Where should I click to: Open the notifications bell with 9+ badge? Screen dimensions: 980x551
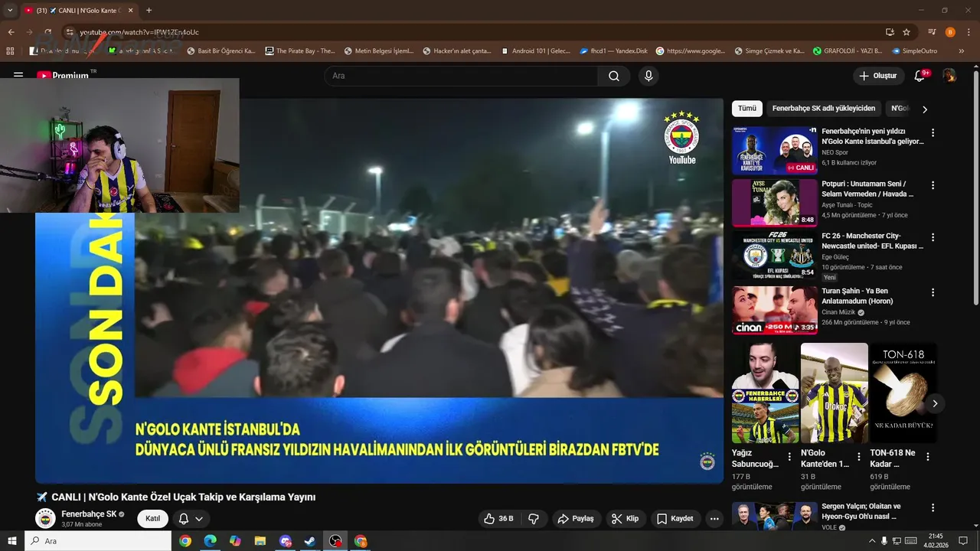pos(921,76)
